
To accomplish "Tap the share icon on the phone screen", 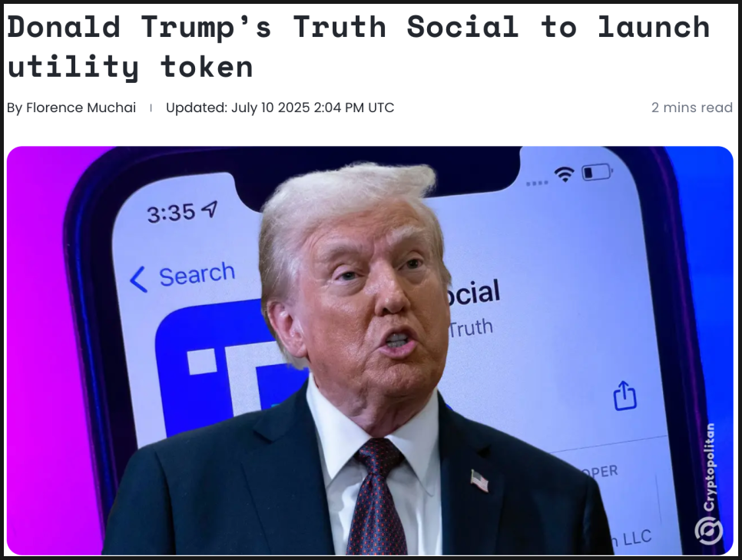I will (x=625, y=396).
